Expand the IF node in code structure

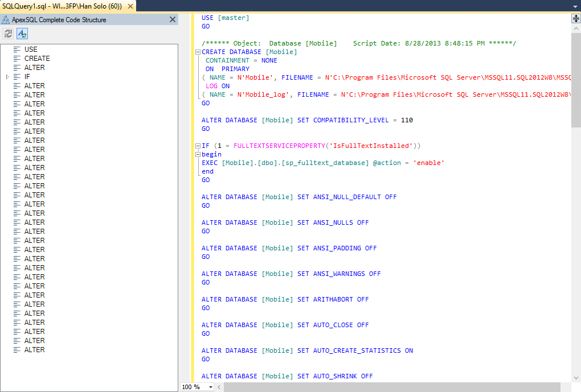[7, 77]
